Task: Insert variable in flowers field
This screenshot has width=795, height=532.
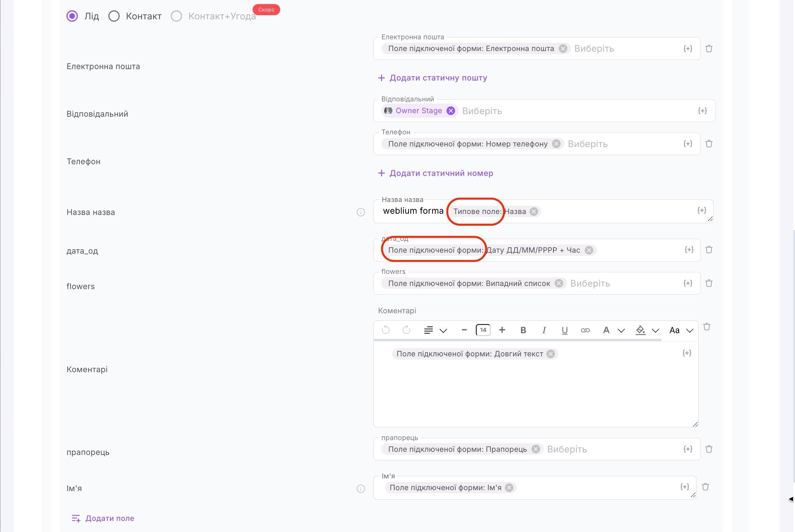Action: (688, 283)
